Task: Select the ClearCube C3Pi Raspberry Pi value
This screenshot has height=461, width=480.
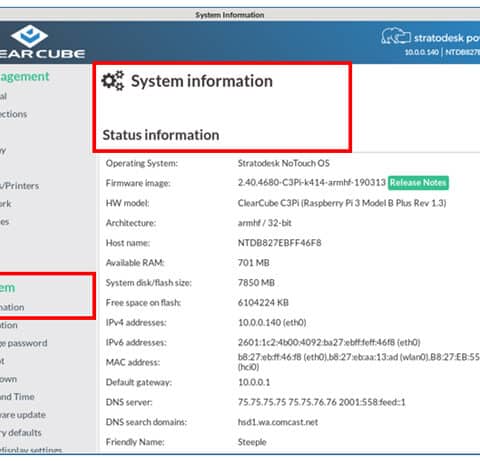Action: click(342, 203)
